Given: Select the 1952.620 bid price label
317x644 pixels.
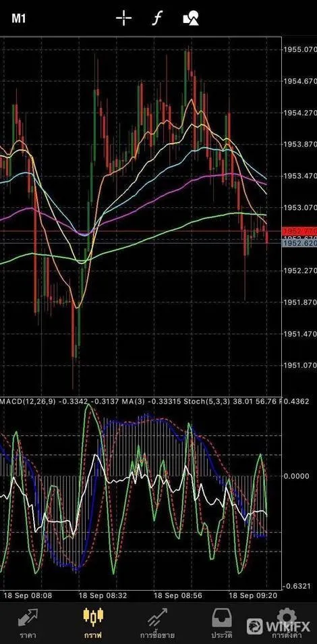Looking at the screenshot, I should [x=299, y=244].
